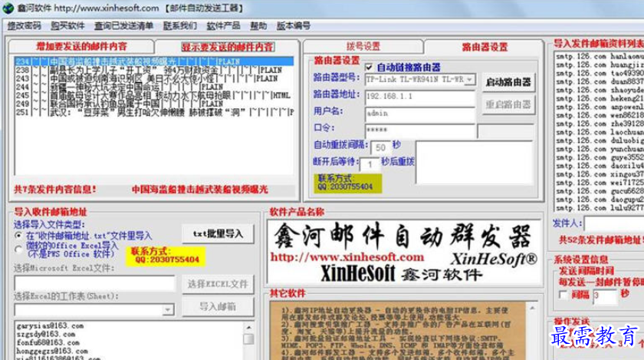
Task: Click the 启动路由器 button
Action: click(508, 82)
